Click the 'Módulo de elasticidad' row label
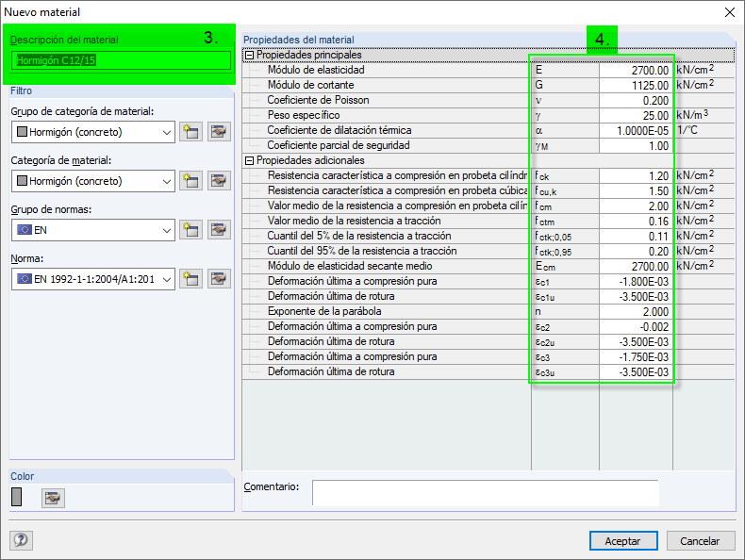745x560 pixels. pyautogui.click(x=316, y=70)
